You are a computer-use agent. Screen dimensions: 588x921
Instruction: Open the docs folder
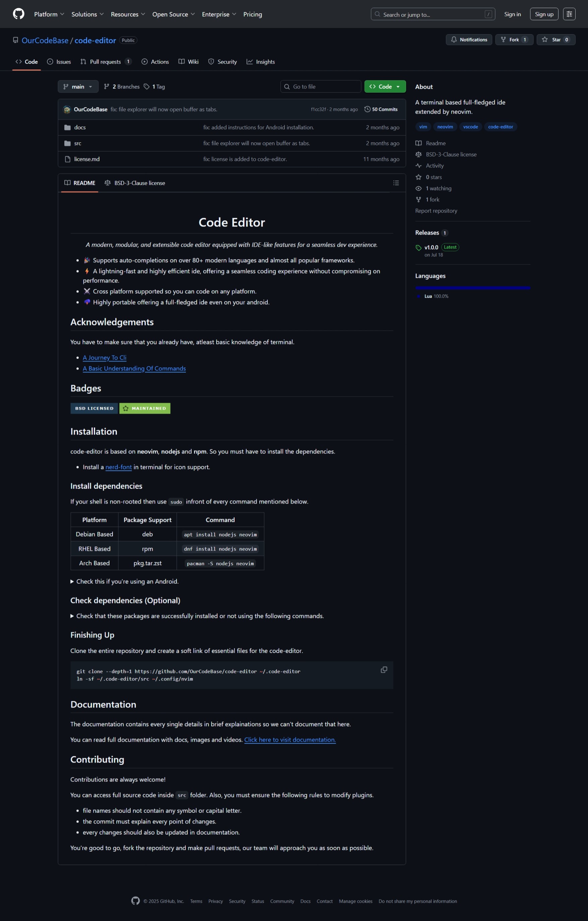pos(80,127)
